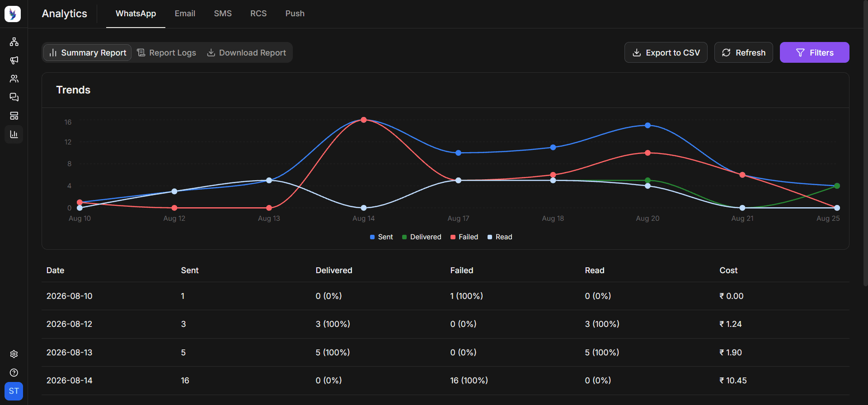Switch to the RCS tab
This screenshot has width=868, height=405.
pyautogui.click(x=258, y=14)
